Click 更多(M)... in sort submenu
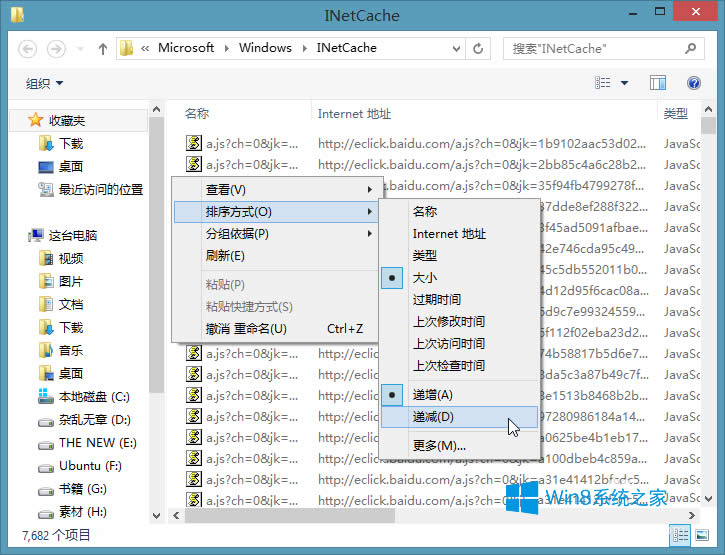Image resolution: width=725 pixels, height=555 pixels. 439,445
